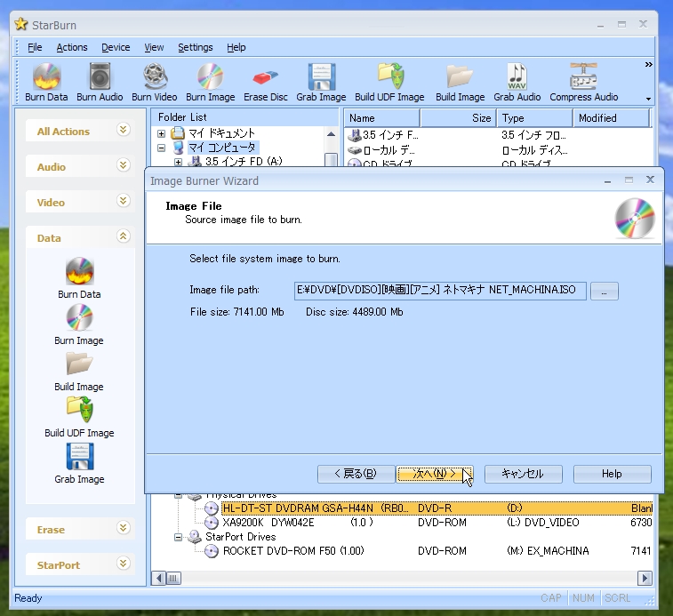This screenshot has height=616, width=673.
Task: Sort file list by Size column
Action: point(458,118)
